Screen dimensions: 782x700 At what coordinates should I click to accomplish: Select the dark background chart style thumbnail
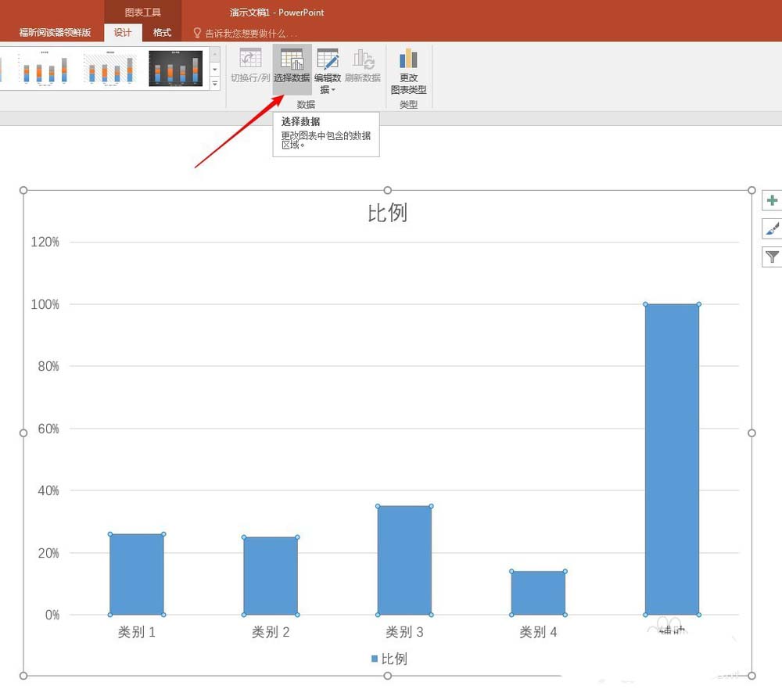tap(176, 68)
